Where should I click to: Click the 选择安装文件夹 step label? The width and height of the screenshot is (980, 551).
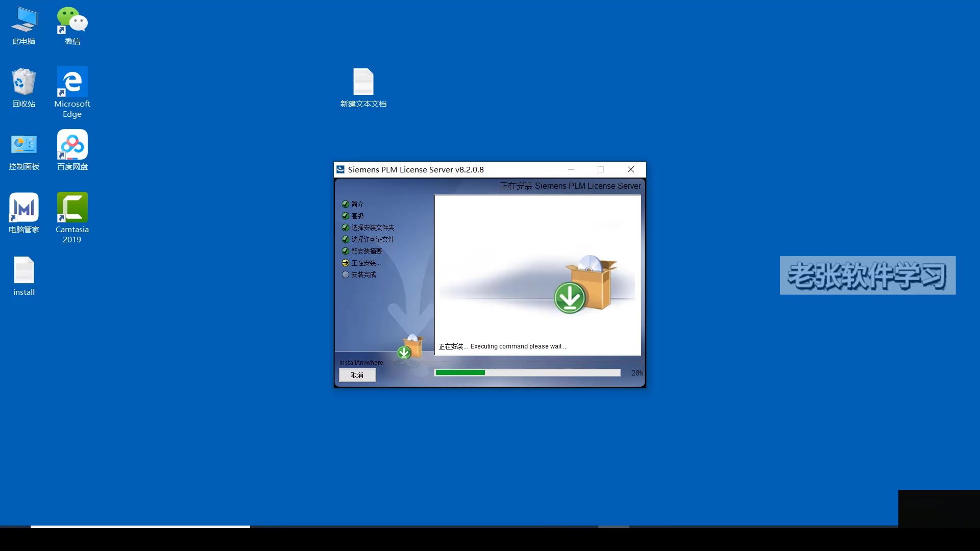tap(373, 228)
